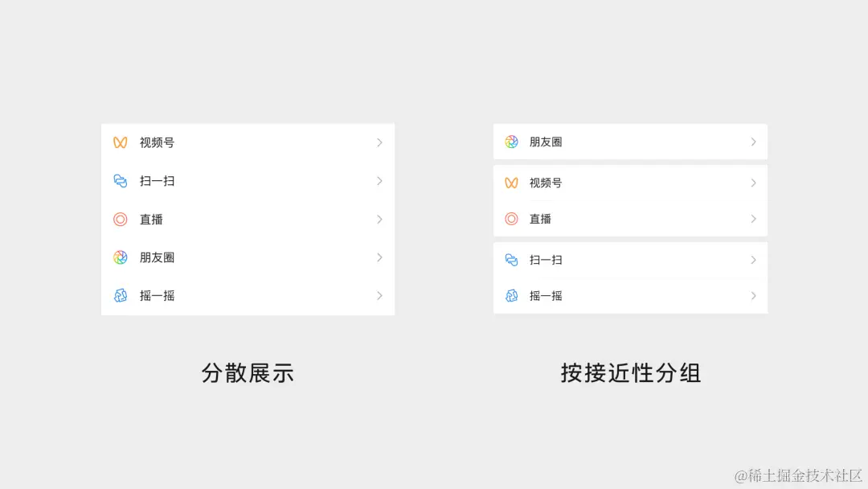
Task: Open the 朋友圈 row chevron in left list
Action: tap(379, 257)
